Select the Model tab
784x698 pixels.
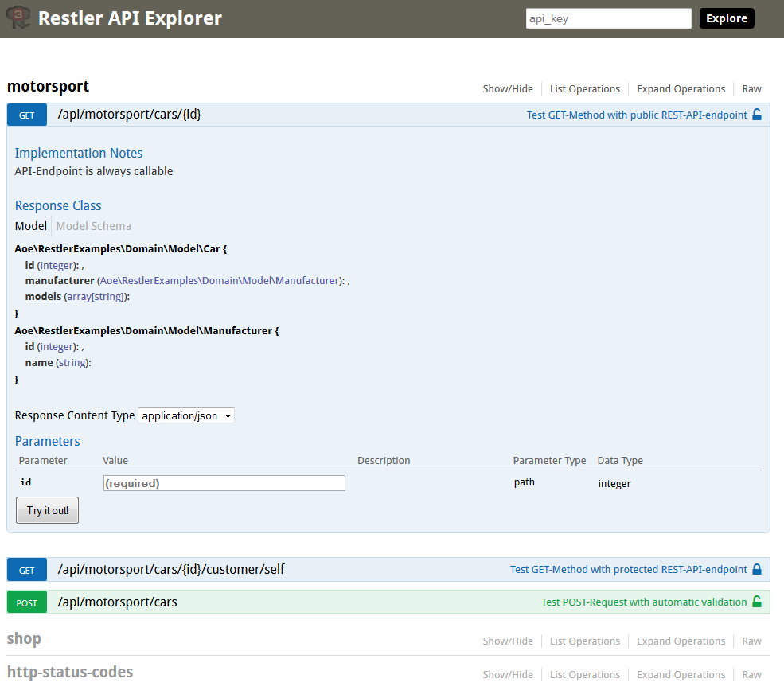[30, 225]
